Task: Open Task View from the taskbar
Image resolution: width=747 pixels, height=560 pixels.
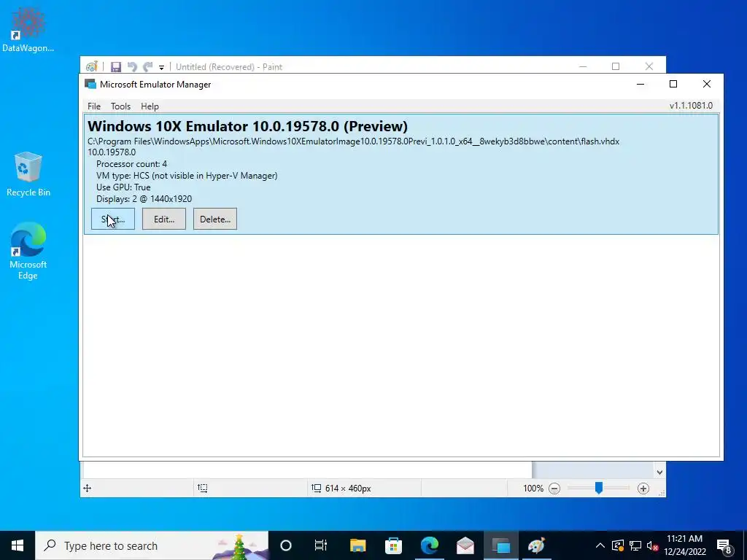Action: pyautogui.click(x=321, y=545)
